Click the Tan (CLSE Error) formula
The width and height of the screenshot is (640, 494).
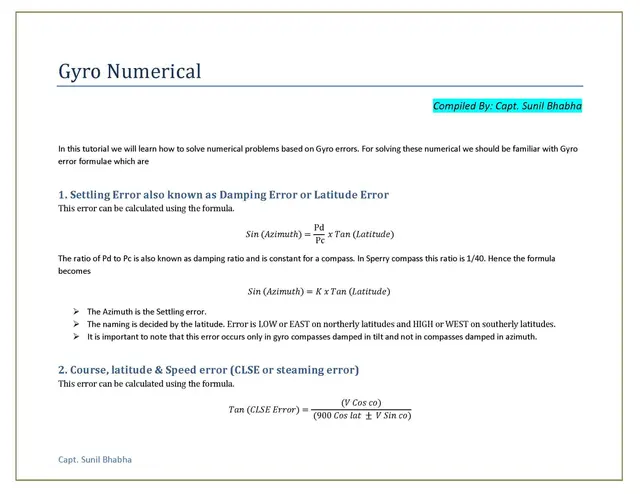click(x=320, y=409)
